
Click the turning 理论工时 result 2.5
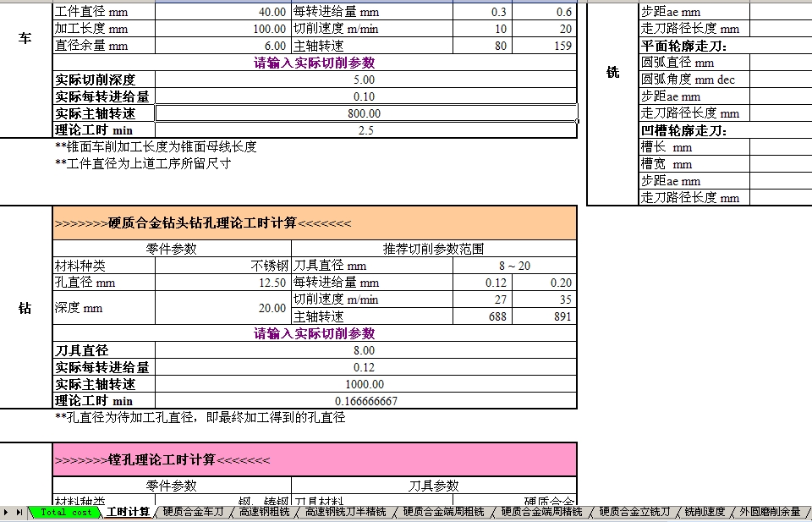click(x=365, y=130)
